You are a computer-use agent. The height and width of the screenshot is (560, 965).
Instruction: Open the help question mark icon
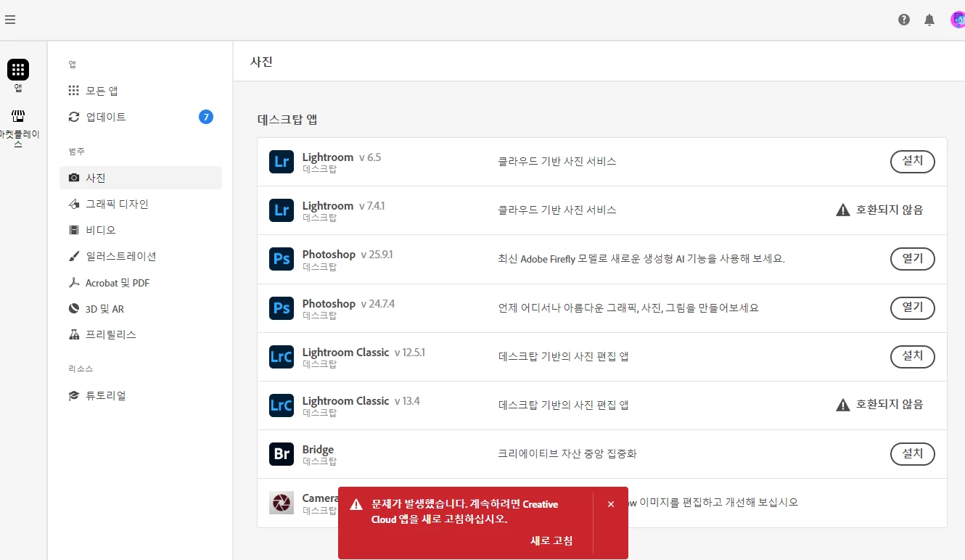point(904,20)
